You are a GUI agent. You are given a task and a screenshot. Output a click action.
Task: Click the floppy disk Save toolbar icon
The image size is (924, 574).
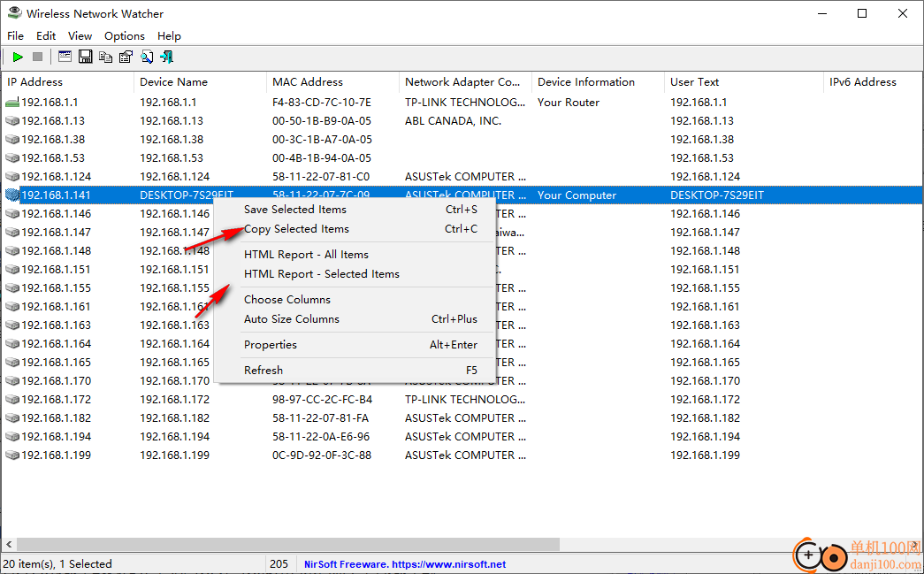pos(86,57)
